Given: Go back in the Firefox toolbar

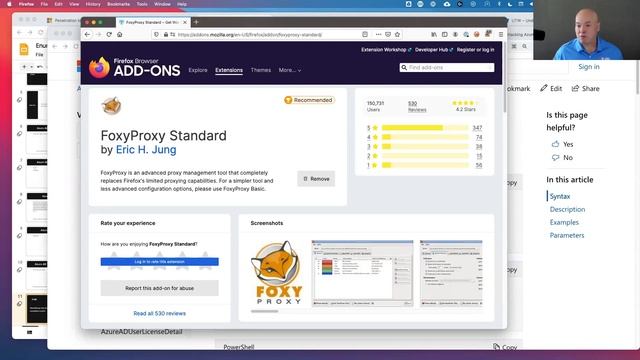Looking at the screenshot, I should 87,35.
